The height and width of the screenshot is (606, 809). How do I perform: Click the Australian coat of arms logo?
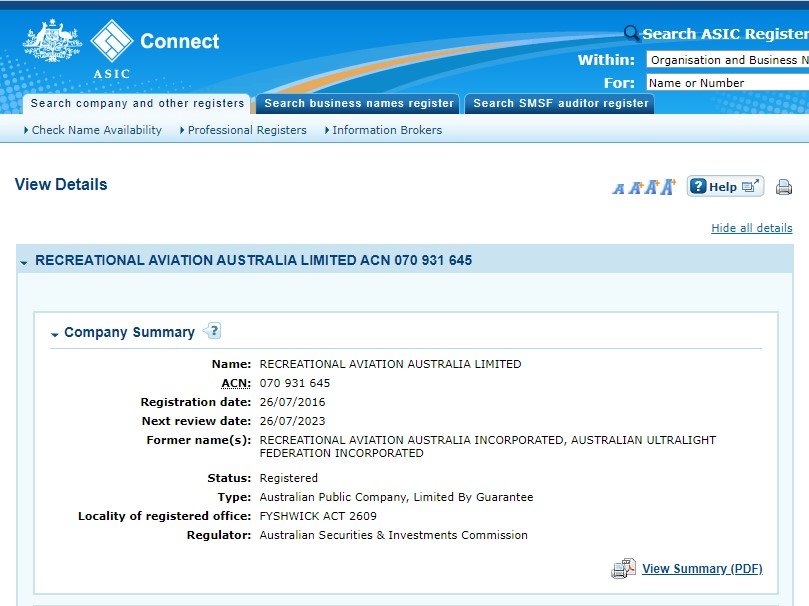coord(52,41)
